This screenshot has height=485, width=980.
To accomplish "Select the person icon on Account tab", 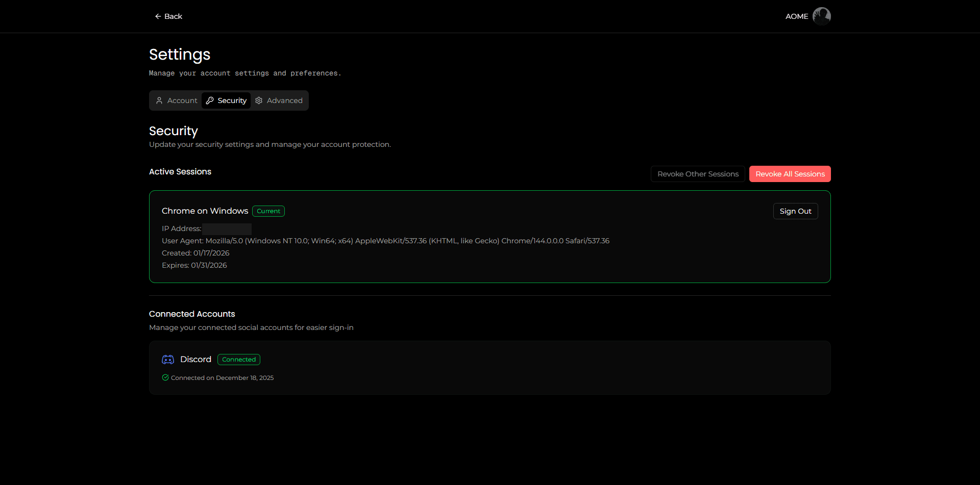I will click(160, 100).
